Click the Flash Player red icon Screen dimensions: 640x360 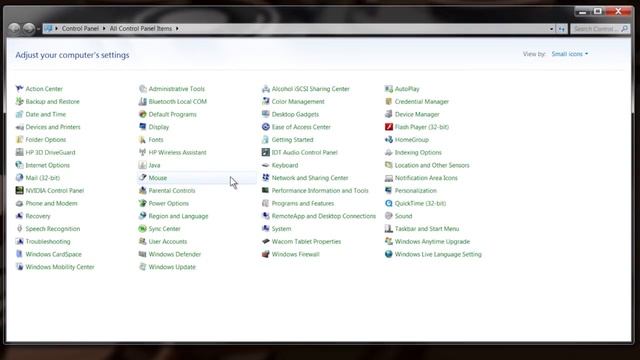[389, 127]
